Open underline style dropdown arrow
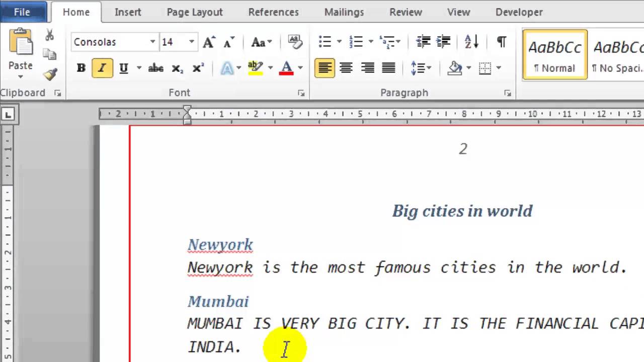This screenshot has height=362, width=644. 139,68
